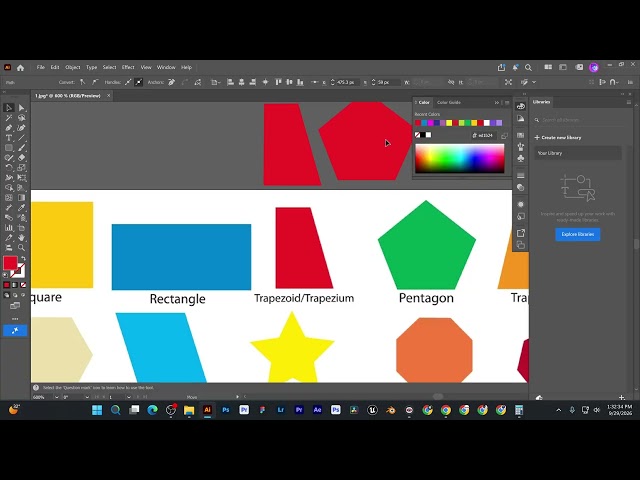The image size is (640, 480).
Task: Open Your Library entry
Action: tap(578, 153)
